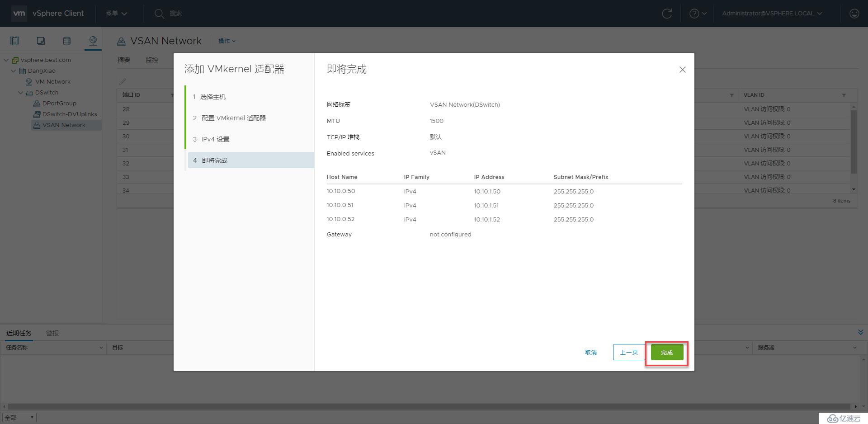Open the Administrator@VSPHERE.LOCAL user dropdown
Image resolution: width=868 pixels, height=424 pixels.
pos(772,14)
